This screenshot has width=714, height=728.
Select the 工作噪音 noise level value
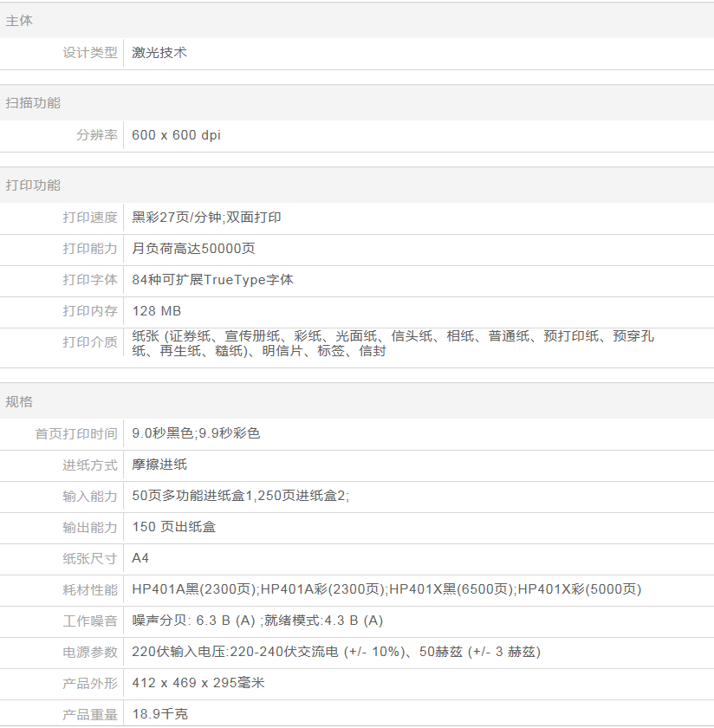click(x=257, y=621)
